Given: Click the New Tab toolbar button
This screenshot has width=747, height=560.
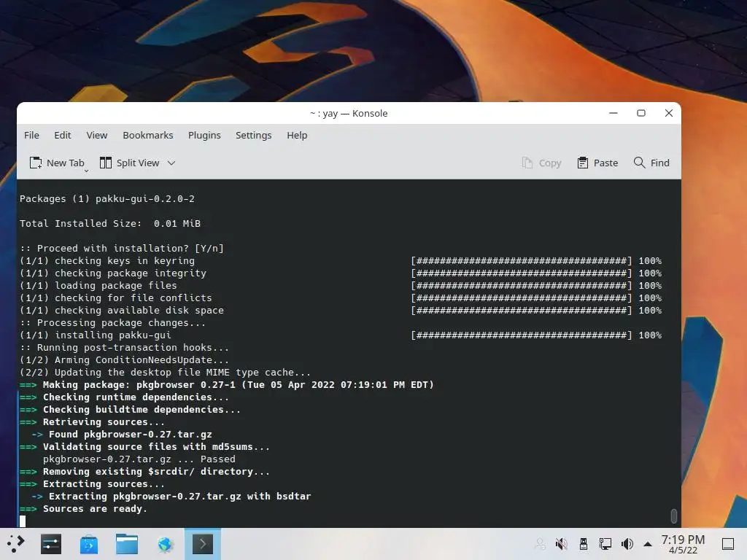Looking at the screenshot, I should tap(57, 163).
